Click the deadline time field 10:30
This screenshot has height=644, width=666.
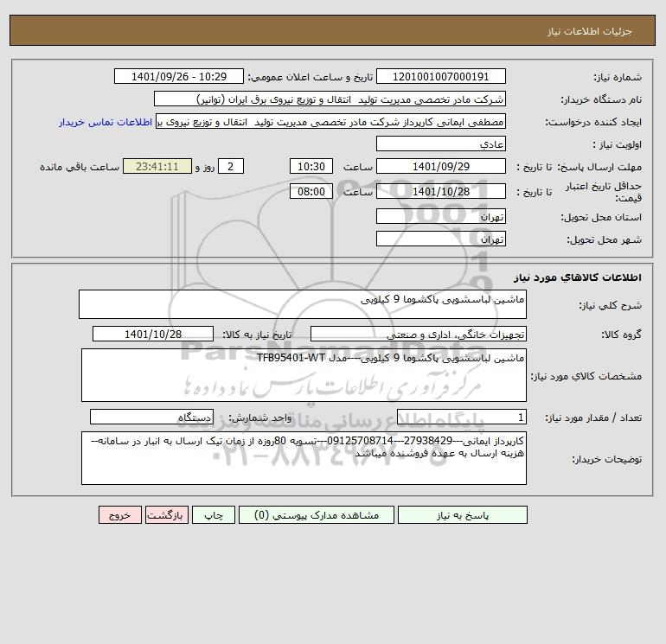coord(311,167)
